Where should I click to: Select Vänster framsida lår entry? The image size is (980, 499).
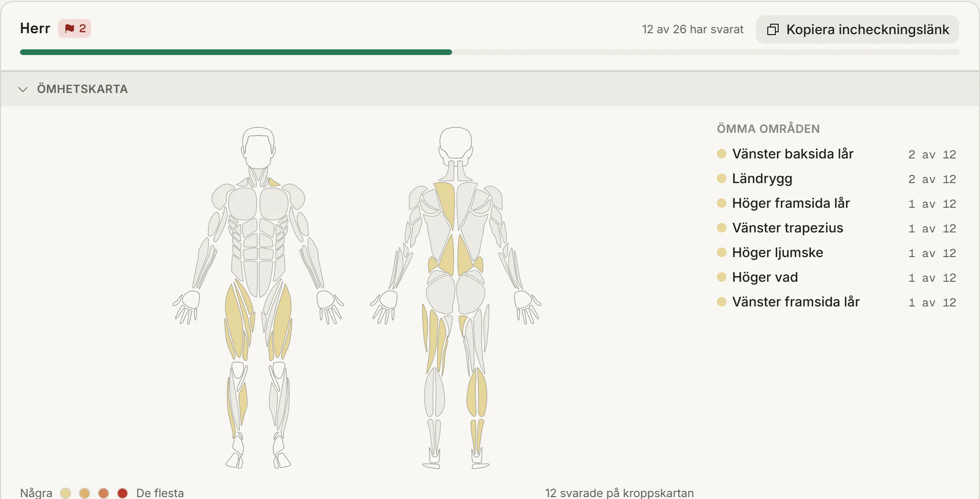(x=837, y=302)
